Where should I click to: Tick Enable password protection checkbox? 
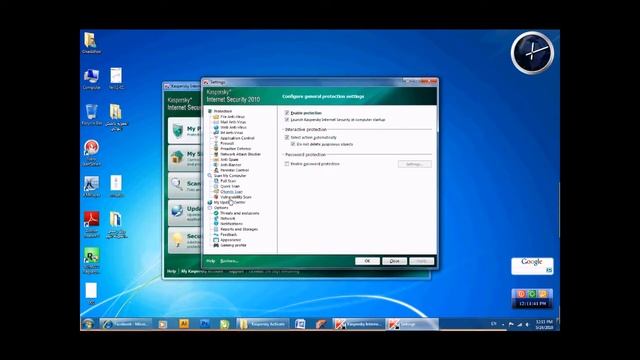287,164
